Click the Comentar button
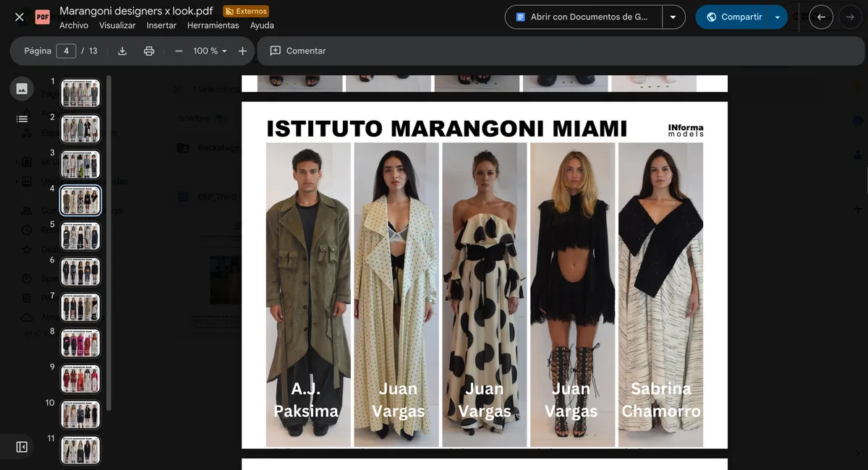868x470 pixels. [x=298, y=51]
